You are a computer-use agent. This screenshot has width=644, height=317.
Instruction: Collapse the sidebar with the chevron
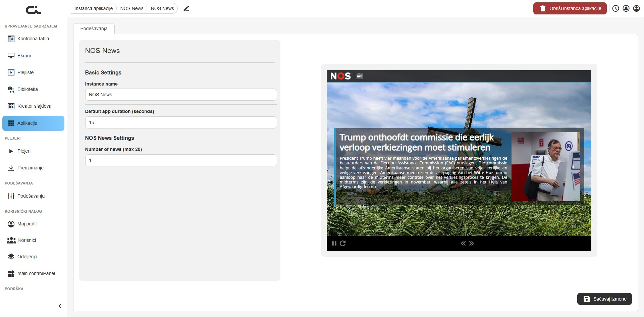click(x=60, y=306)
